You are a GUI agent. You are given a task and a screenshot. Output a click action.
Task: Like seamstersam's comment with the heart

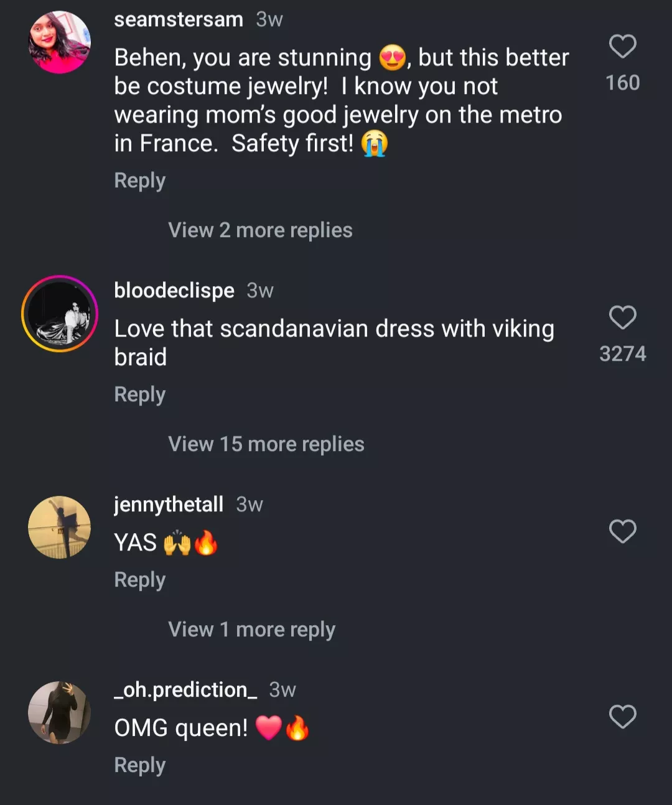pos(622,47)
